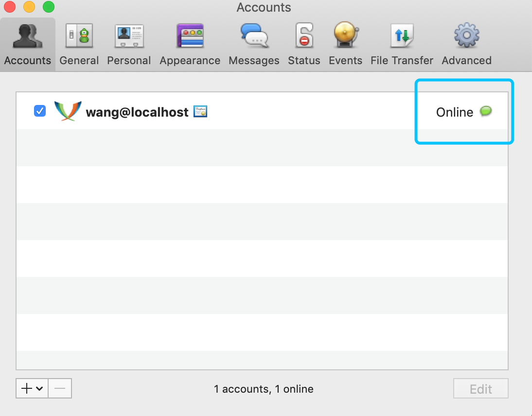Click the Edit account button

[x=481, y=388]
